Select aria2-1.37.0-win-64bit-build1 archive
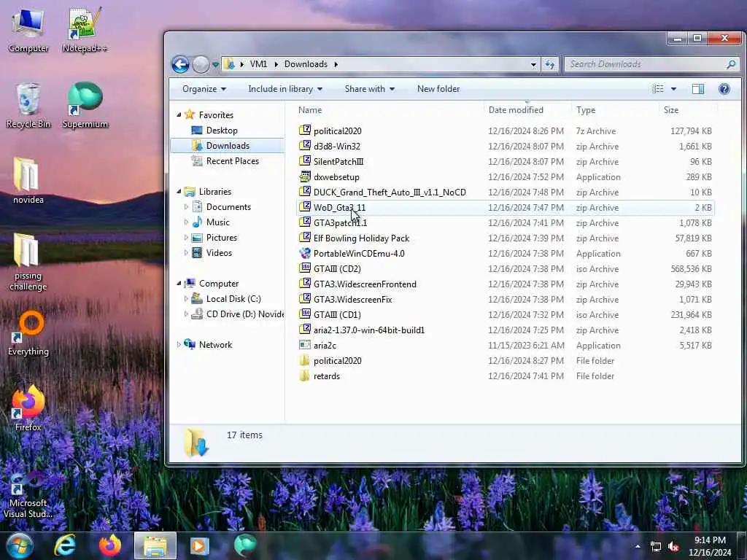747x560 pixels. coord(368,330)
